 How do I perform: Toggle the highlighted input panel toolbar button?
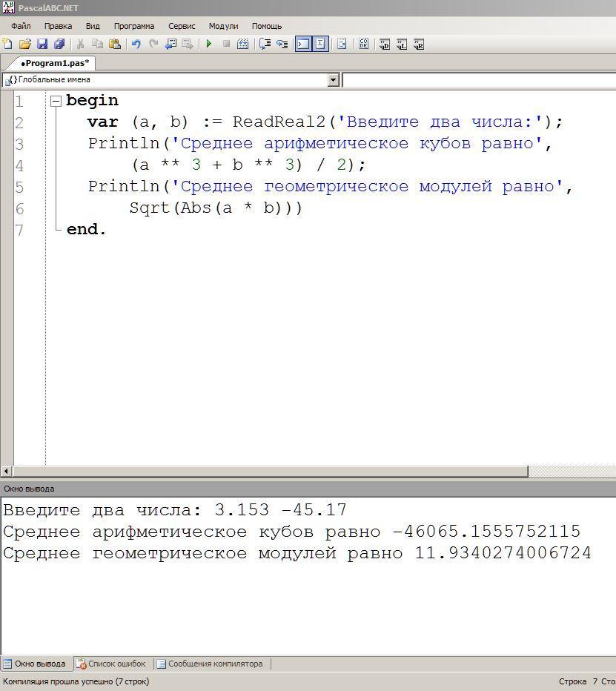(x=320, y=44)
